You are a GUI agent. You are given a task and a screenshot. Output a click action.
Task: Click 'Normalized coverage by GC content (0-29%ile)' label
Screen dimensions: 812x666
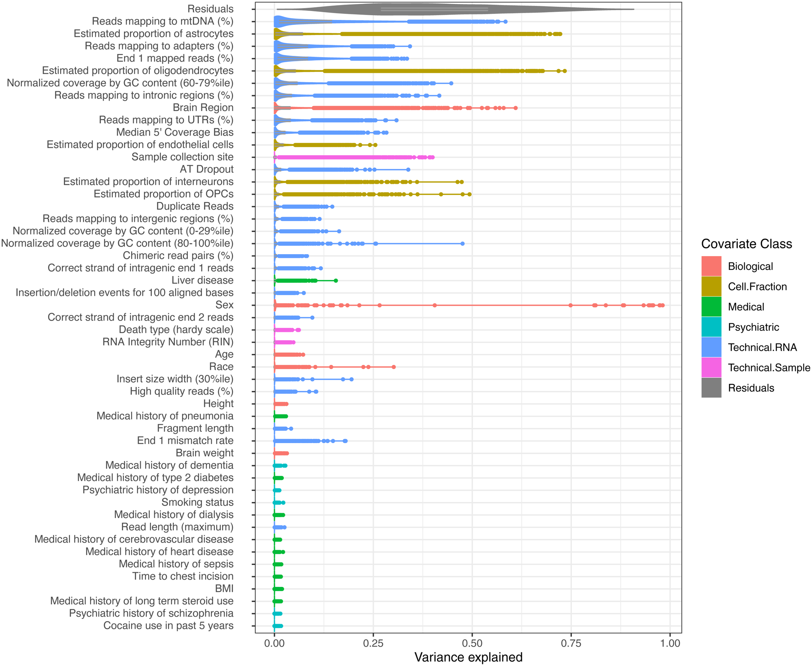(x=123, y=231)
